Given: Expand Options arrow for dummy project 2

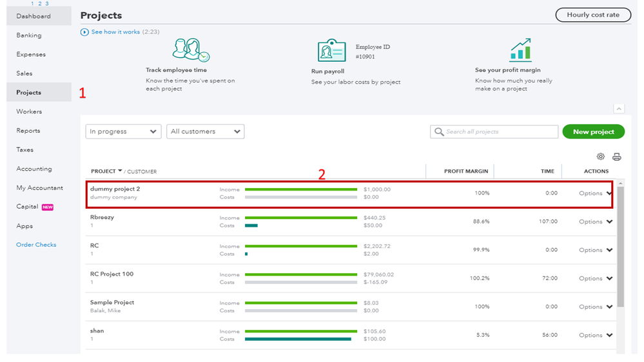Looking at the screenshot, I should pyautogui.click(x=609, y=193).
